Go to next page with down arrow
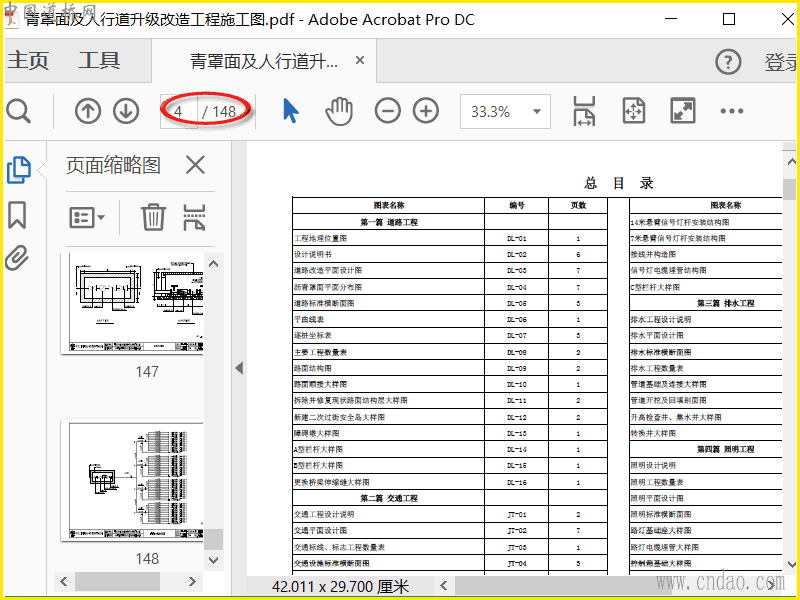The width and height of the screenshot is (800, 600). point(126,111)
